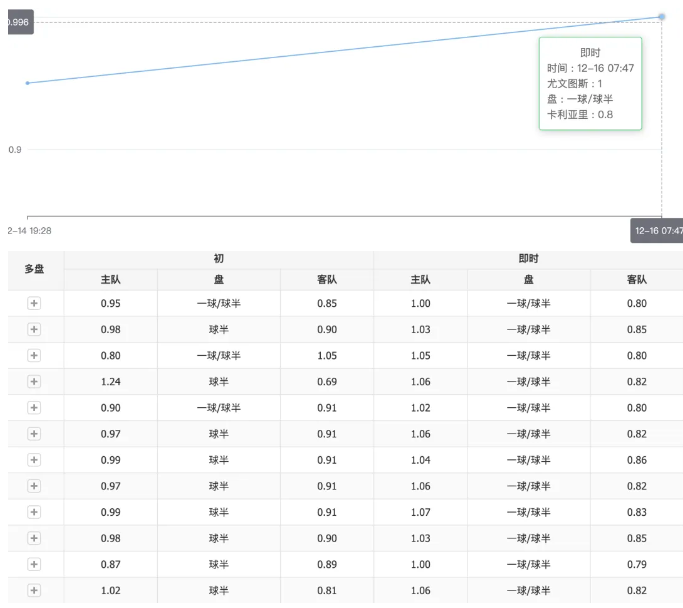This screenshot has width=683, height=608.
Task: Select the 即时 header group in the table
Action: pyautogui.click(x=527, y=258)
